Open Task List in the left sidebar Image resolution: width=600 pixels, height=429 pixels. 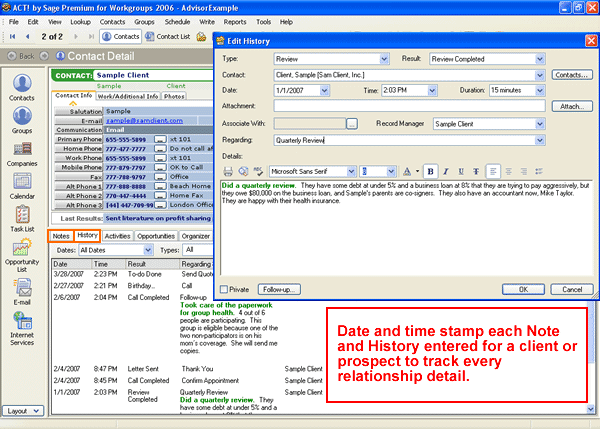(22, 219)
